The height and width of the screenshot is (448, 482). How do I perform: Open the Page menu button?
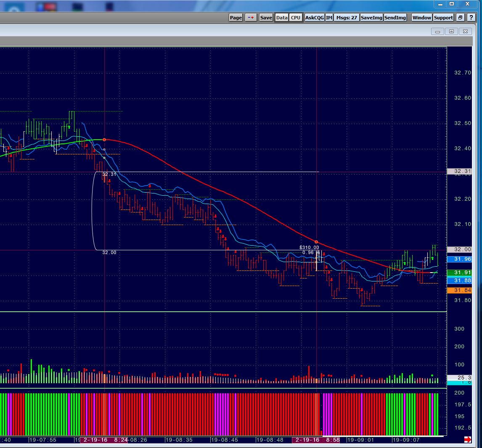click(236, 18)
